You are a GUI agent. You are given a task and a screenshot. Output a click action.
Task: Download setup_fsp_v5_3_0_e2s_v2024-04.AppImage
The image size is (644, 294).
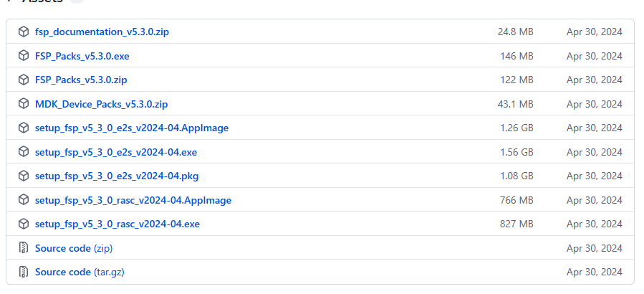(132, 128)
